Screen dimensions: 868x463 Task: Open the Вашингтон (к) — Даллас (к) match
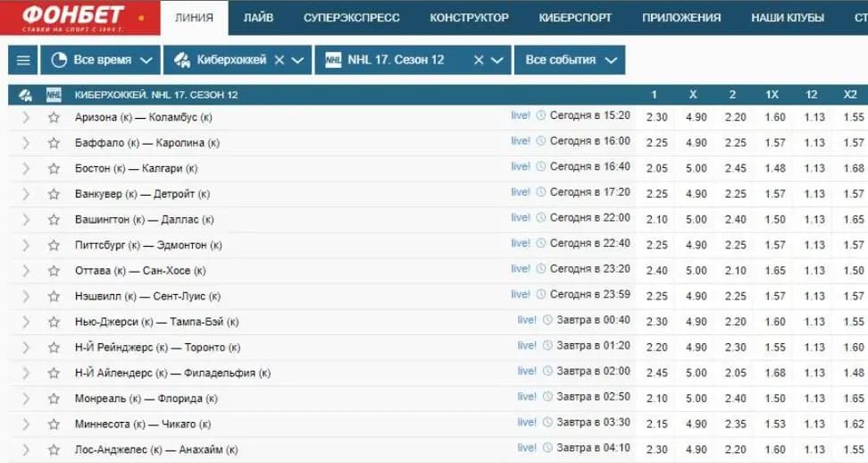click(145, 219)
